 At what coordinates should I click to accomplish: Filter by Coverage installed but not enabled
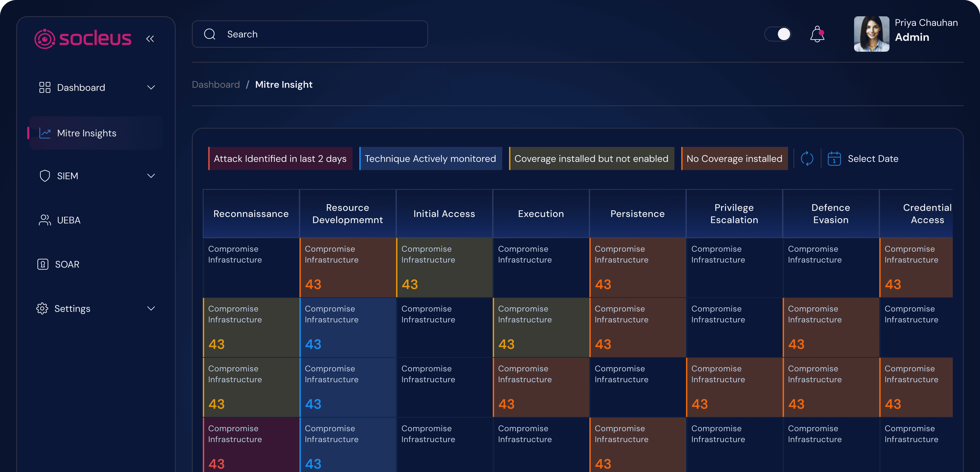click(x=592, y=159)
